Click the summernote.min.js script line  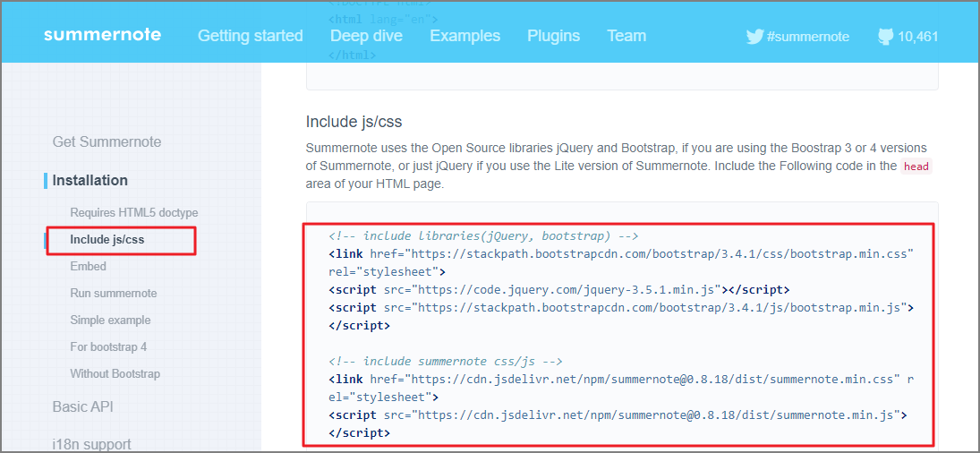pos(618,423)
